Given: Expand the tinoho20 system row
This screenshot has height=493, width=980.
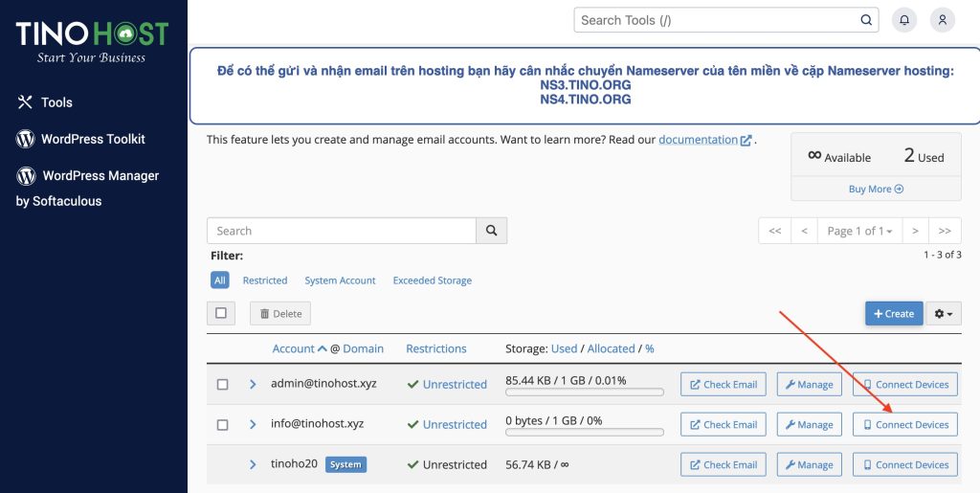Looking at the screenshot, I should 253,464.
